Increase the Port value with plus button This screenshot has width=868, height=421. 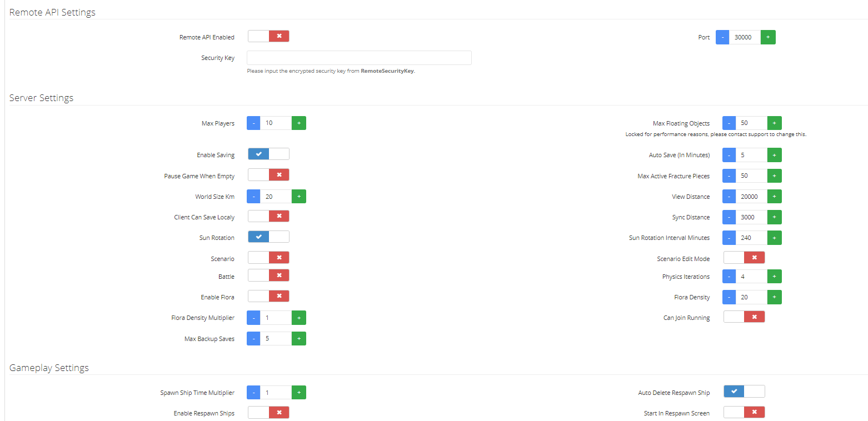pyautogui.click(x=768, y=37)
